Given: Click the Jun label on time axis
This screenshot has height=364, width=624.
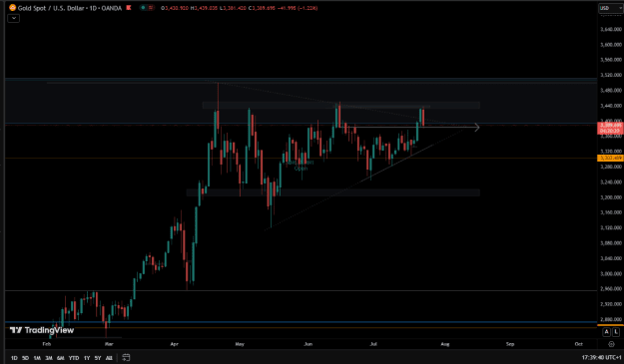Looking at the screenshot, I should point(309,344).
